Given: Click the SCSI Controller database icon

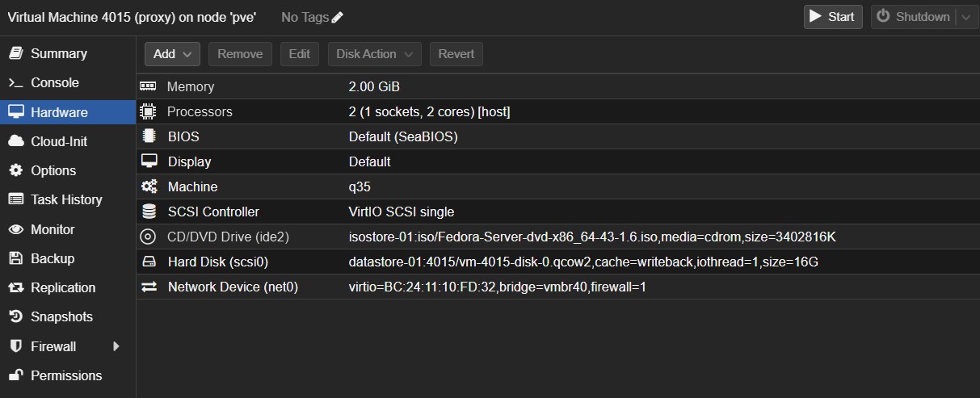Looking at the screenshot, I should coord(148,212).
